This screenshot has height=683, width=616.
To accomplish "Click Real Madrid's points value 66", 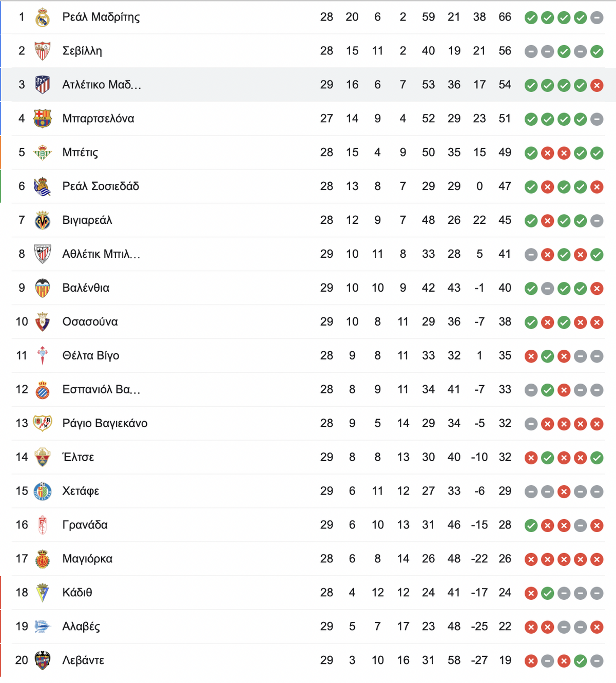I will pos(505,17).
